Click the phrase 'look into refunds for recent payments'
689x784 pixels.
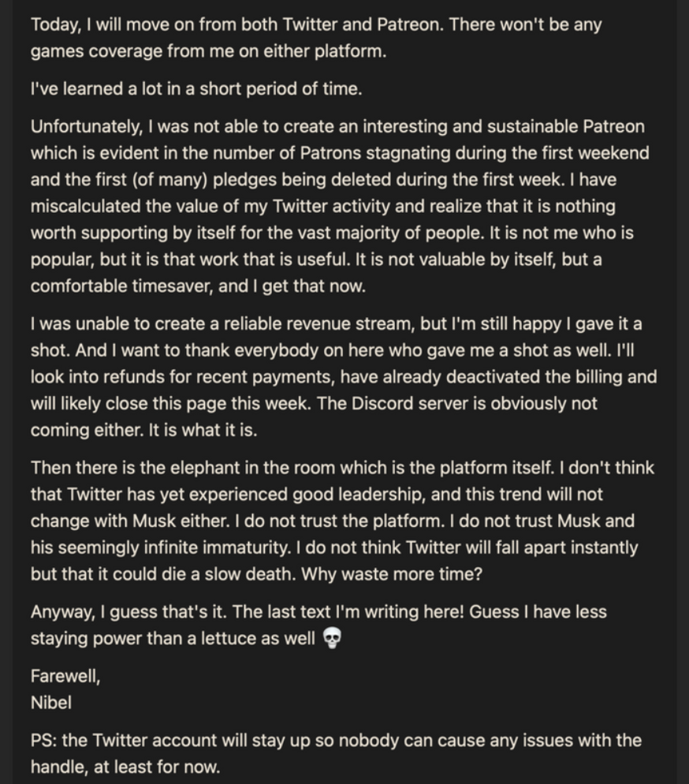tap(181, 377)
